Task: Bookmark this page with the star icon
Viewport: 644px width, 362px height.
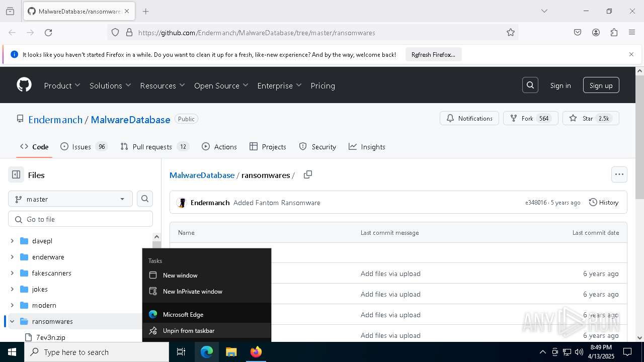Action: tap(511, 32)
